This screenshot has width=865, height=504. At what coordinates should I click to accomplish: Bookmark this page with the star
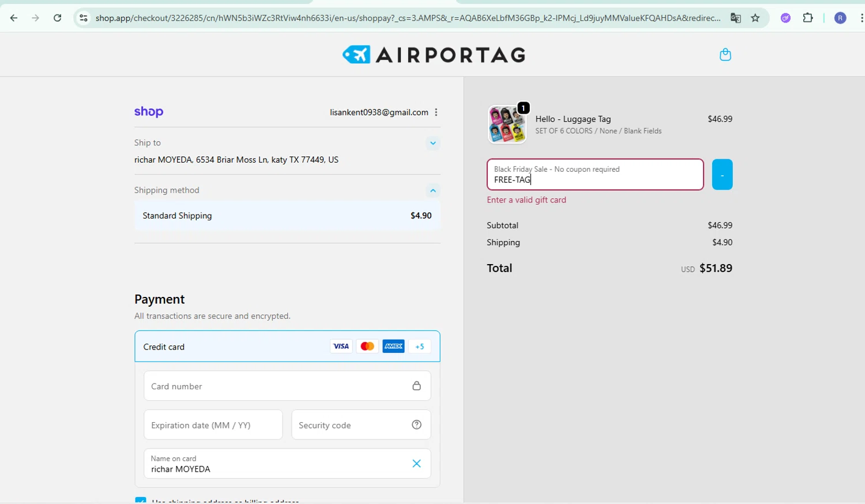(x=755, y=18)
